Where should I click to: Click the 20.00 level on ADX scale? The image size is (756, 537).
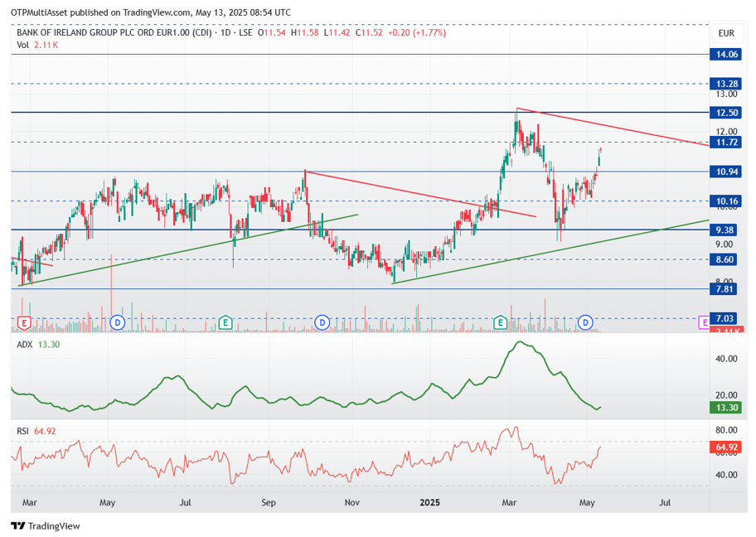726,395
